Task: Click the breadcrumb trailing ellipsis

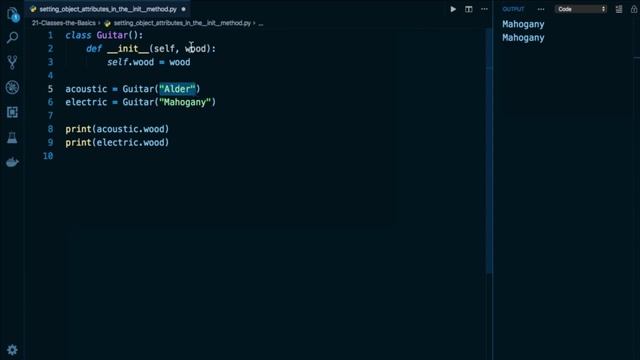Action: [x=261, y=23]
